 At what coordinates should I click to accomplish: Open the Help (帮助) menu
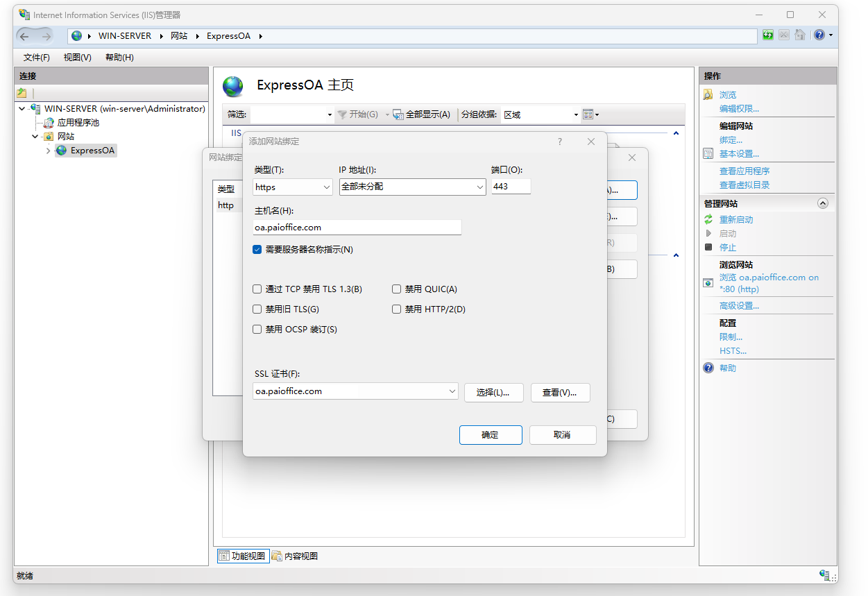[x=119, y=57]
